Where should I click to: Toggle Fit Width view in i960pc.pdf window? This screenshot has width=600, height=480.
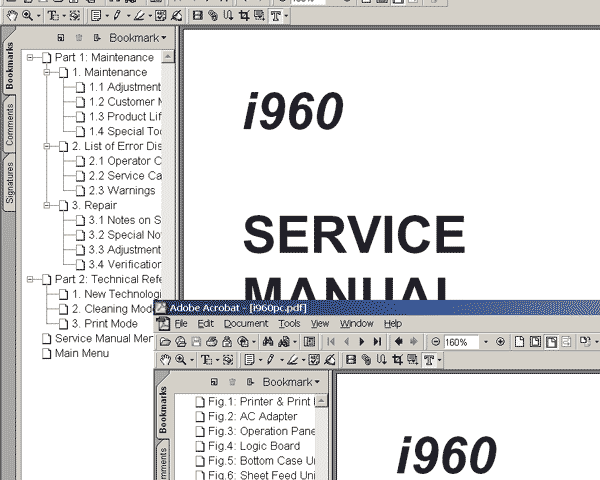[x=551, y=341]
